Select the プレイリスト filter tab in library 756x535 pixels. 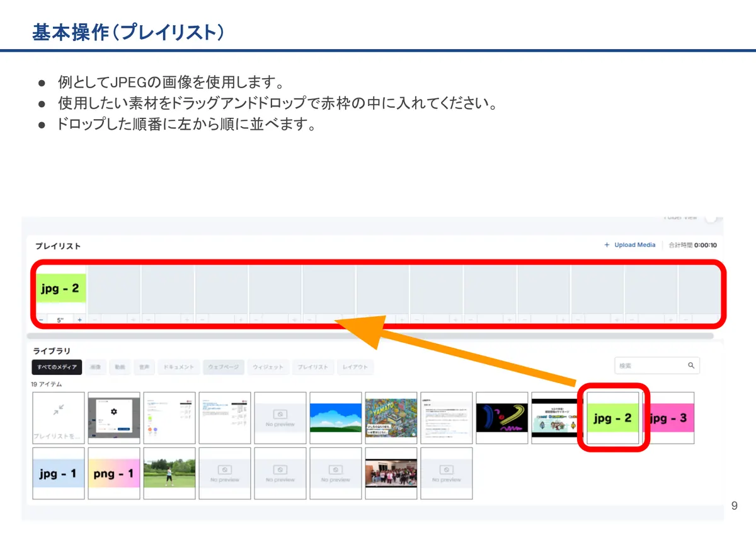coord(312,367)
